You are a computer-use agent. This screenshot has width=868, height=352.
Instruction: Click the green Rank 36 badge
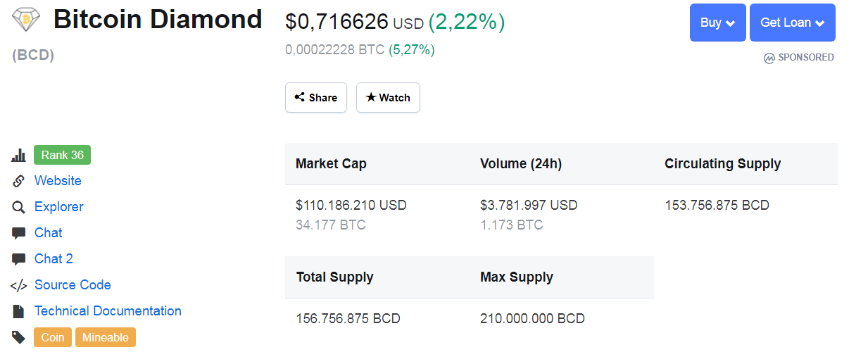[62, 155]
